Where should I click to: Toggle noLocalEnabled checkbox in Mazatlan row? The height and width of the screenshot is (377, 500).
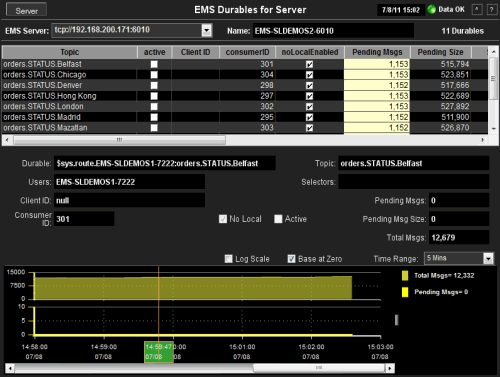310,128
